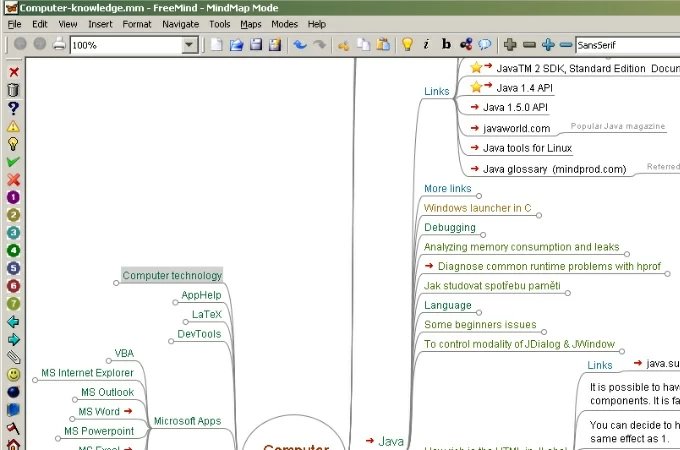Remove all icons using trash can

13,90
